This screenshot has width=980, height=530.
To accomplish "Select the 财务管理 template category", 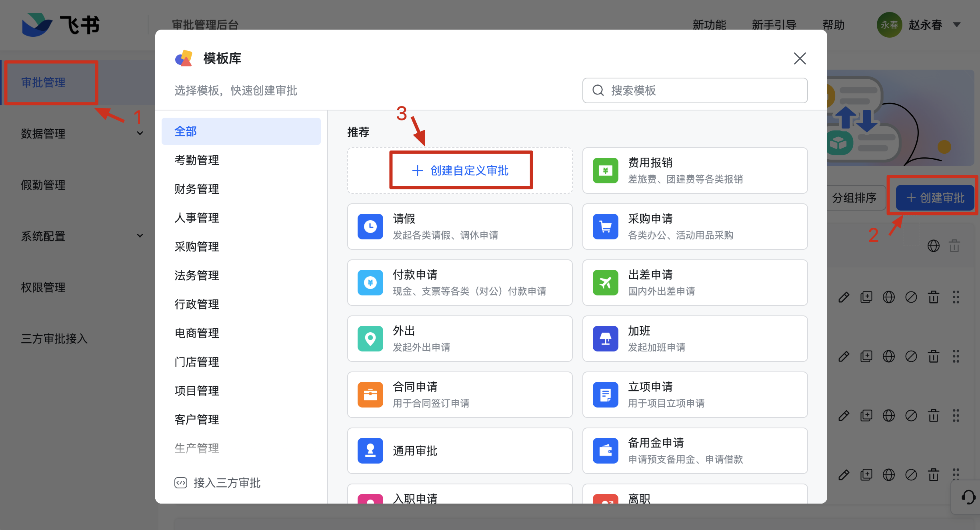I will pos(197,189).
